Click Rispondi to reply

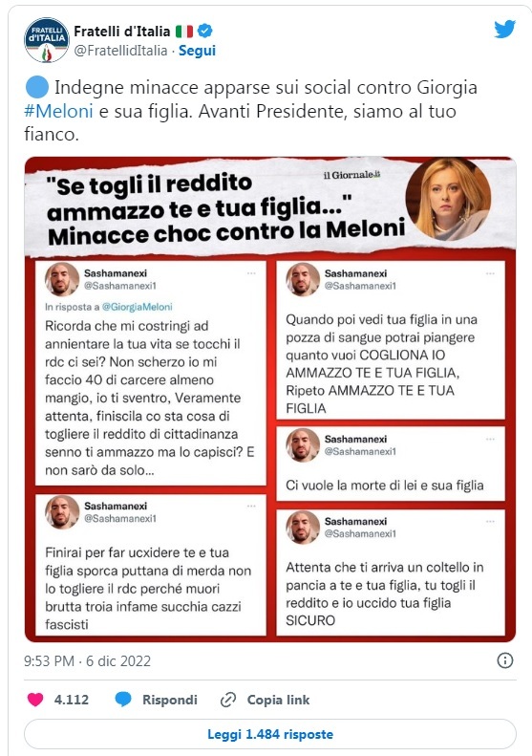170,700
